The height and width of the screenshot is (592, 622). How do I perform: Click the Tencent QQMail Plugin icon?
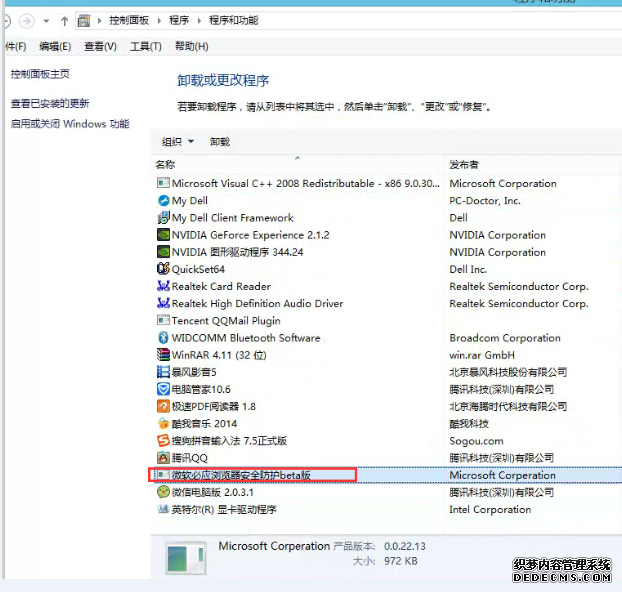pos(163,321)
